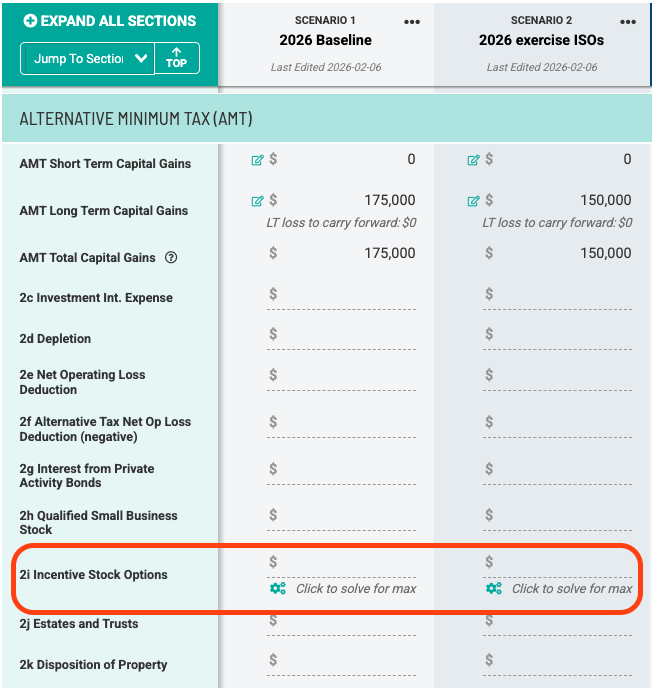Click Scenario 1 'Click to solve for max' link
The image size is (652, 688).
[355, 589]
